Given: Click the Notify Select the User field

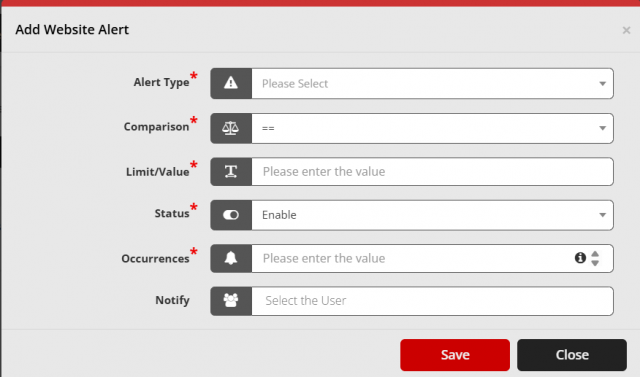Looking at the screenshot, I should [432, 301].
